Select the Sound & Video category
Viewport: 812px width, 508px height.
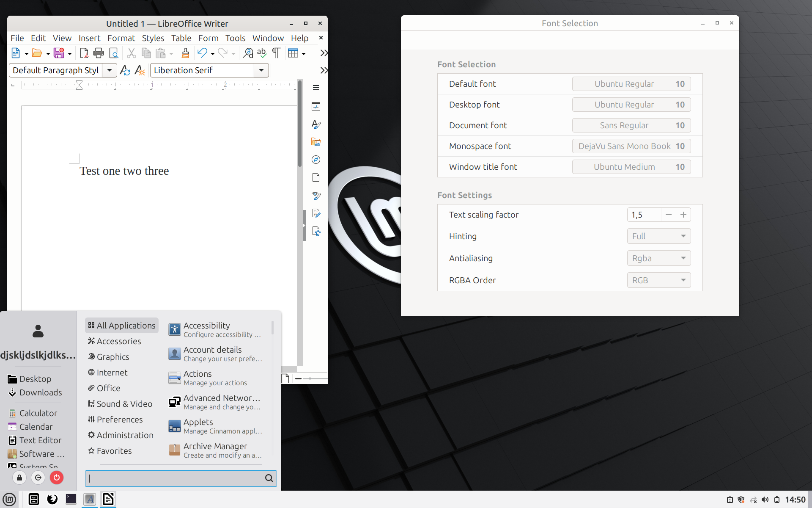pyautogui.click(x=122, y=404)
